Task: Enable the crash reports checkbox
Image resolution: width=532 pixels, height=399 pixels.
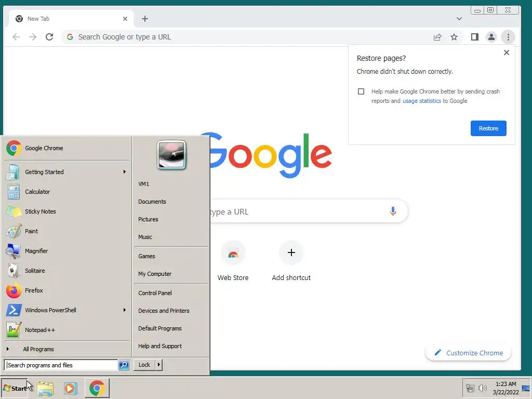Action: pos(361,91)
